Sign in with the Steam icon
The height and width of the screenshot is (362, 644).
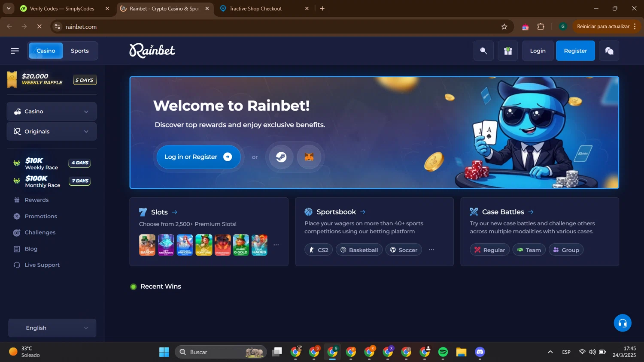pos(281,157)
